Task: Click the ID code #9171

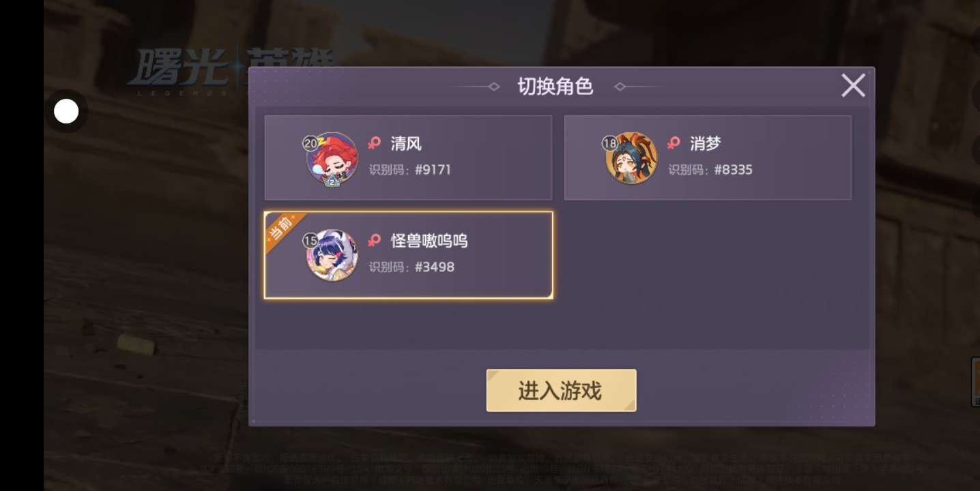Action: click(x=433, y=170)
